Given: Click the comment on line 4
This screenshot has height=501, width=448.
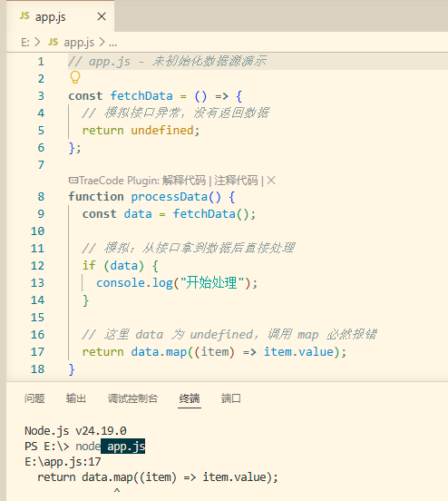Looking at the screenshot, I should tap(175, 113).
